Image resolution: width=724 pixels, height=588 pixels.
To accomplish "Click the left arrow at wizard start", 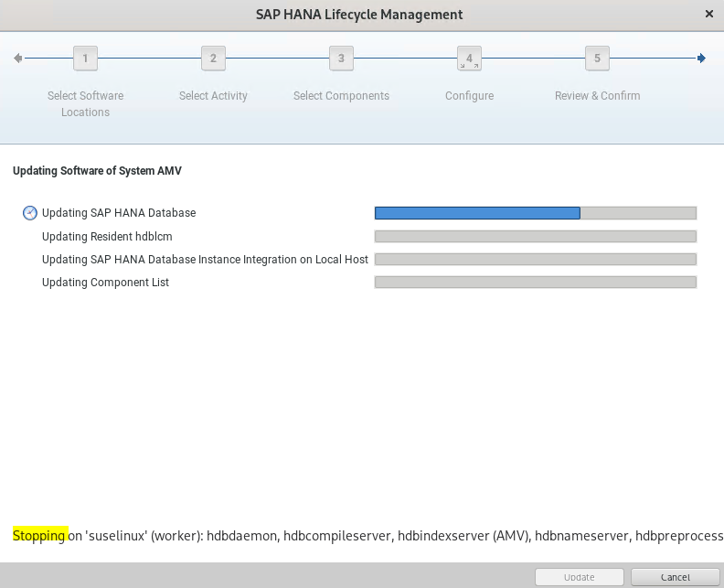I will coord(18,59).
